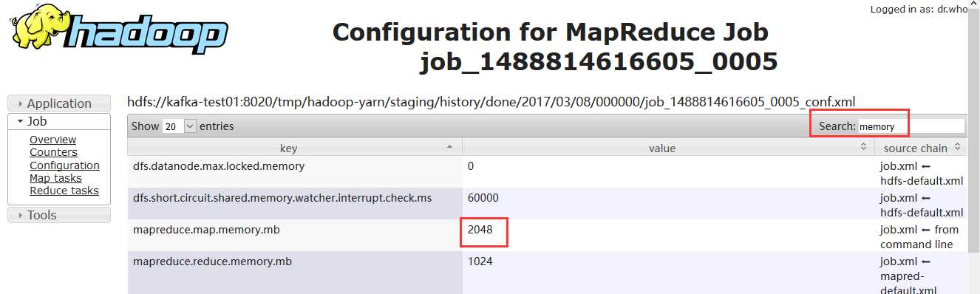Expand the Tools section

pos(59,215)
